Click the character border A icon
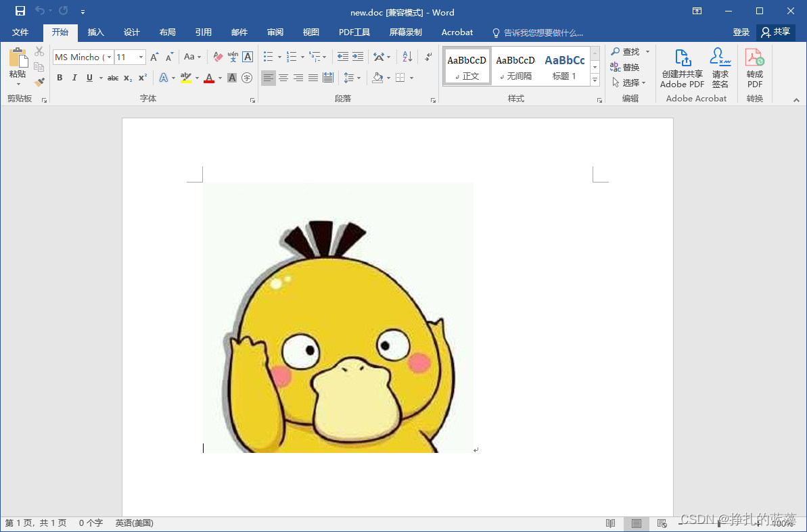Image resolution: width=807 pixels, height=532 pixels. click(248, 57)
